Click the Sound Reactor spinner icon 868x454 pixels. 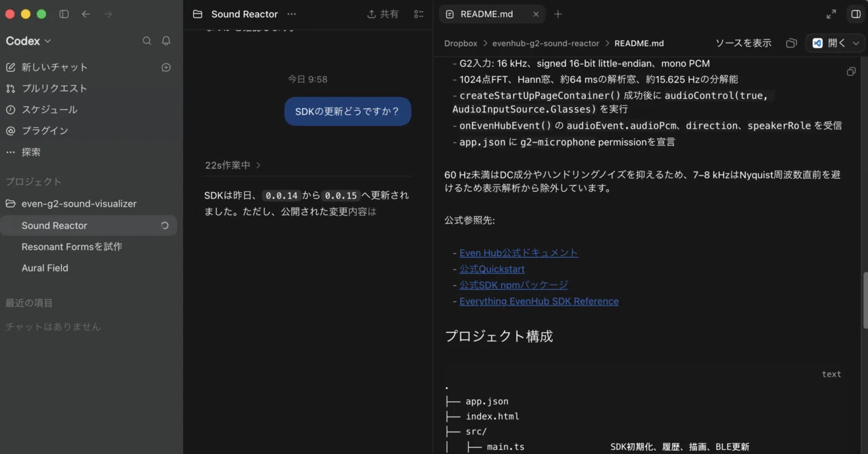tap(165, 226)
